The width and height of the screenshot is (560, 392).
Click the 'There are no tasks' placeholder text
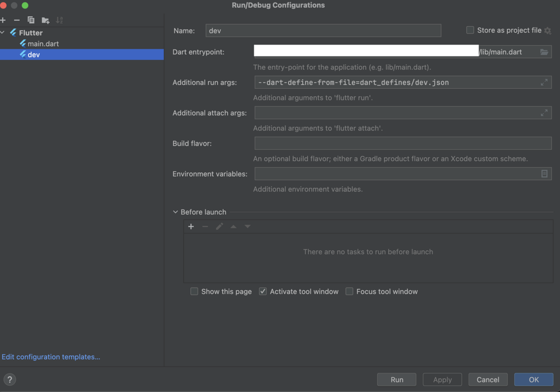pyautogui.click(x=368, y=252)
